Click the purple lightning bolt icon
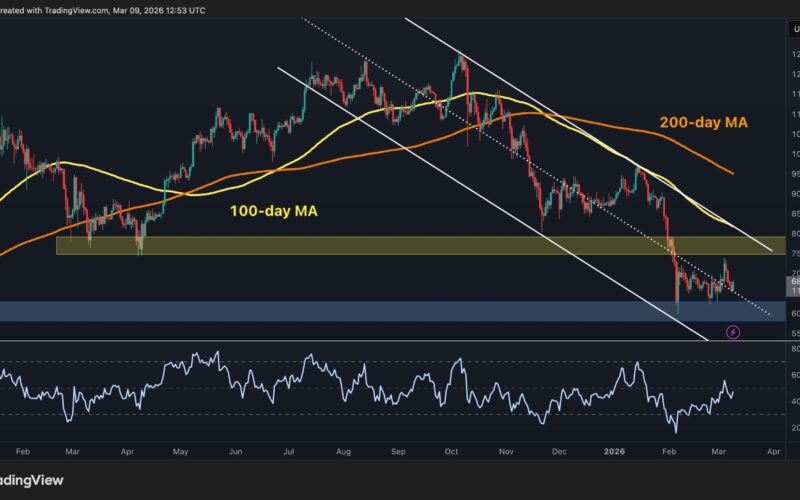This screenshot has width=800, height=500. [x=733, y=332]
